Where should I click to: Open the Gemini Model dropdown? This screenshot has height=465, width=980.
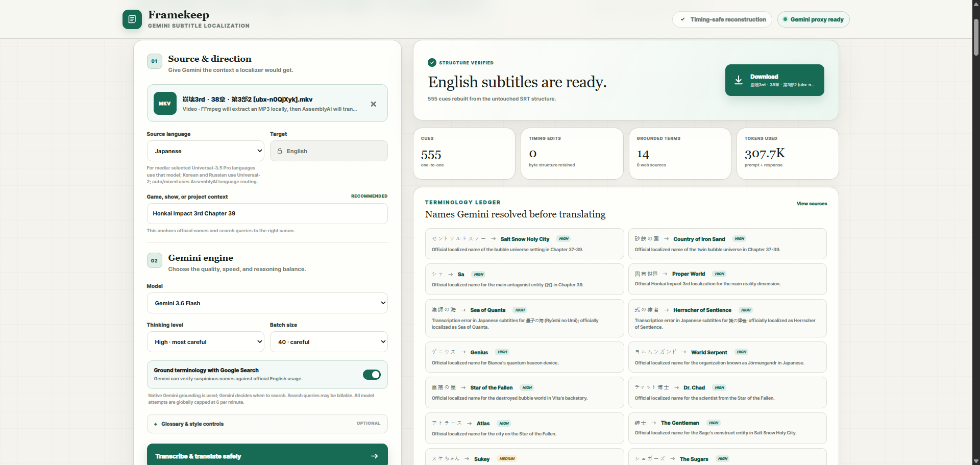(267, 303)
